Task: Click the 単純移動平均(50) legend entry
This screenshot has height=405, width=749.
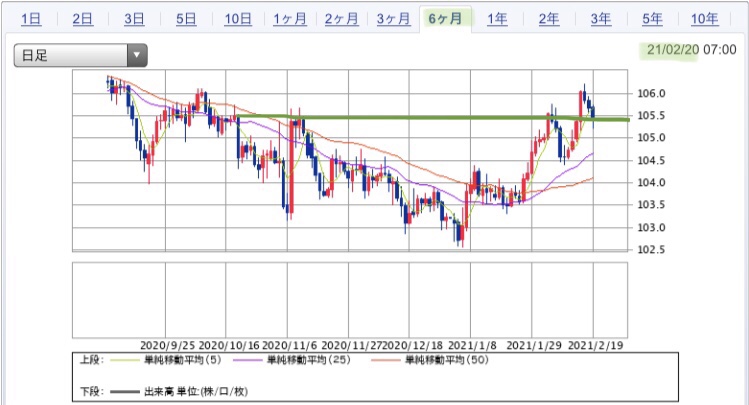Action: click(x=447, y=360)
